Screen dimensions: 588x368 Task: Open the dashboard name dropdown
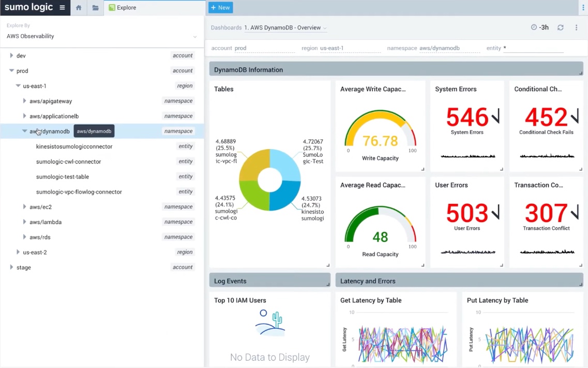click(x=285, y=28)
